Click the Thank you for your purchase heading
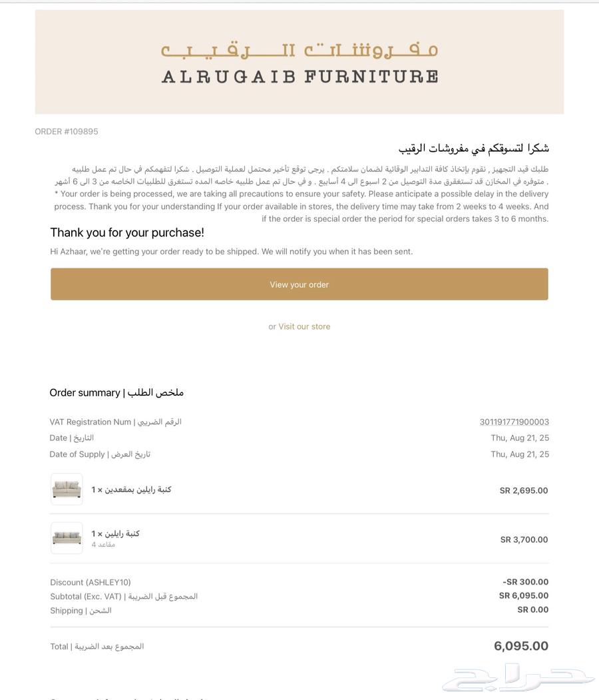Screen dimensions: 599x700 point(127,232)
